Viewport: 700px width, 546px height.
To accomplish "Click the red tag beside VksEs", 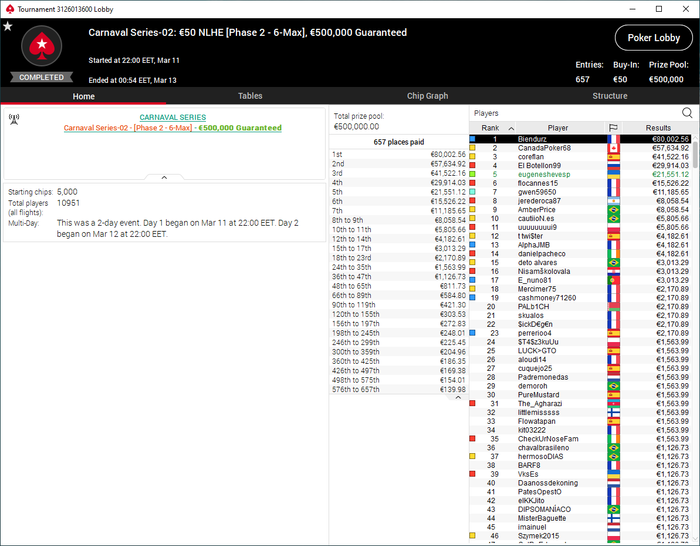I will (x=472, y=474).
